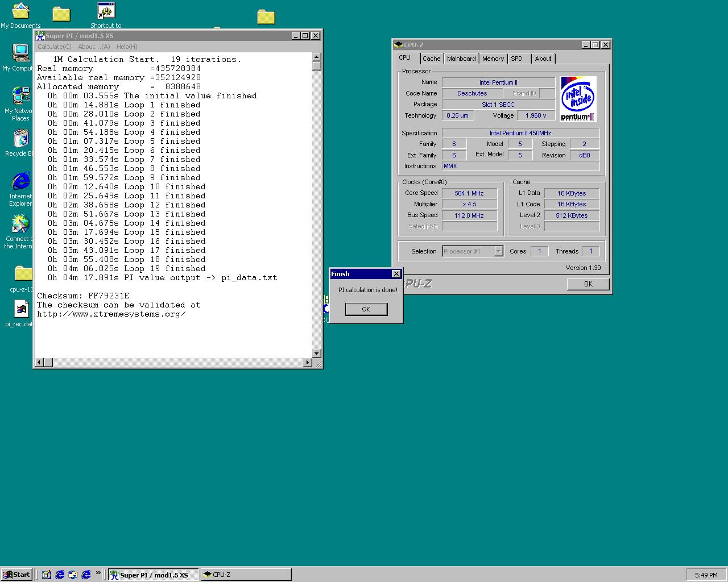Open My Computer desktop icon
Screen dimensions: 728x582
18,57
